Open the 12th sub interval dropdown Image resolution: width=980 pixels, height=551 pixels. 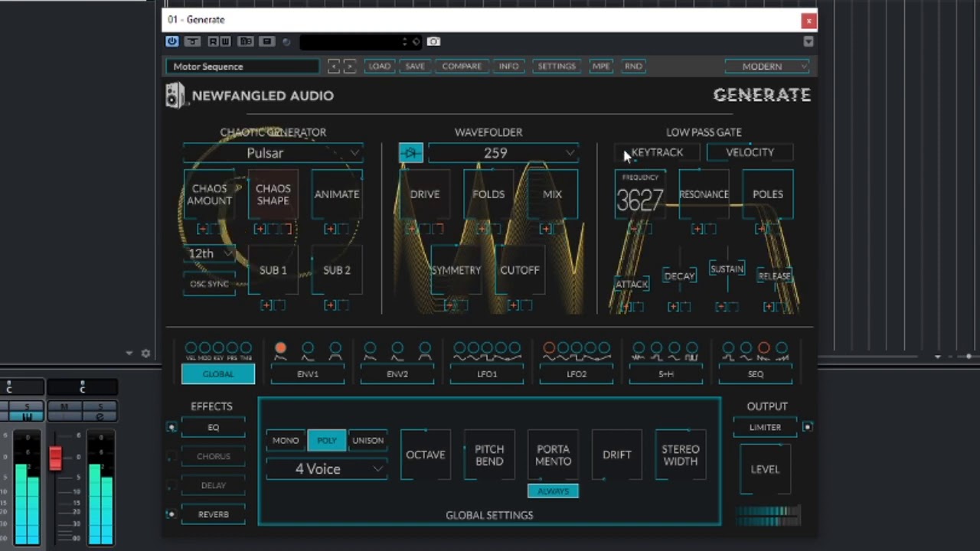click(x=209, y=253)
